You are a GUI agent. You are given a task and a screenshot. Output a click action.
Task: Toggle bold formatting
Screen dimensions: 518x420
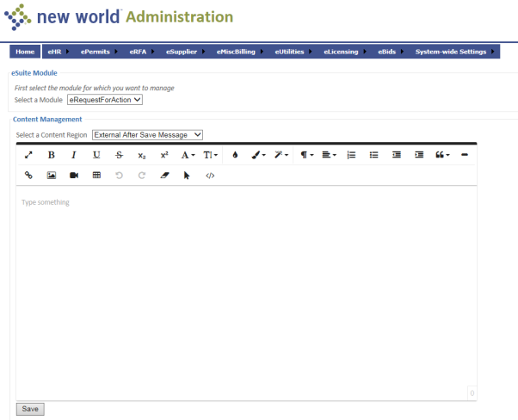click(x=51, y=155)
